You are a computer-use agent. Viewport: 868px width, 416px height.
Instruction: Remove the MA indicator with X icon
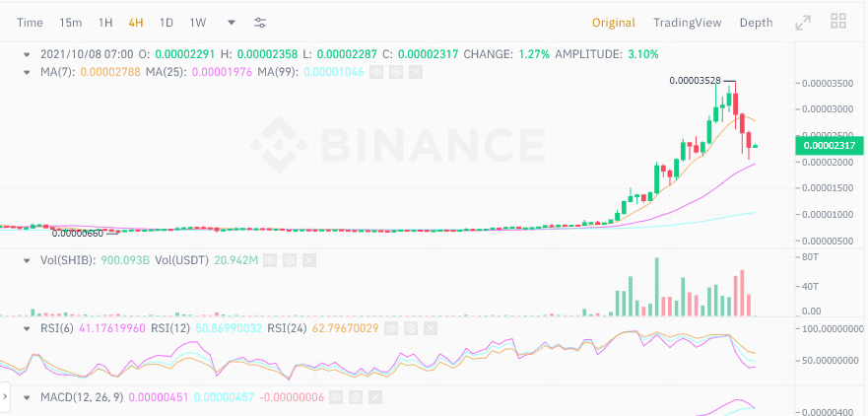[x=416, y=72]
